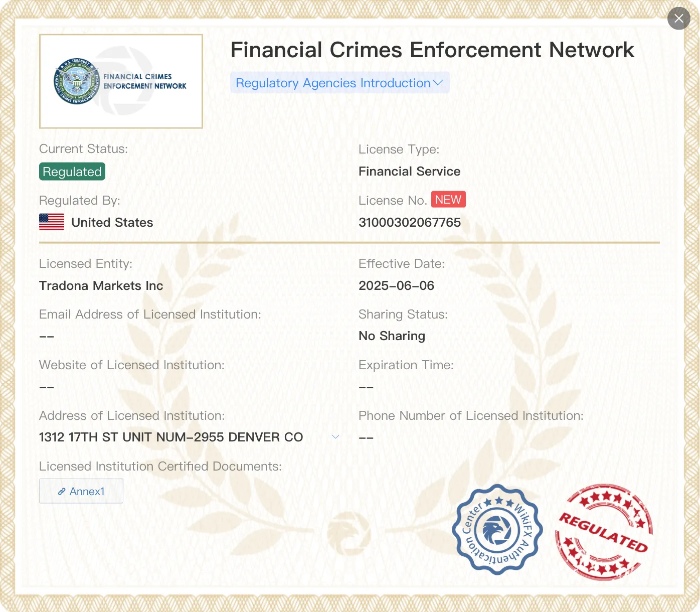Click the Phone Number of Licensed Institution label
The height and width of the screenshot is (612, 700).
471,416
